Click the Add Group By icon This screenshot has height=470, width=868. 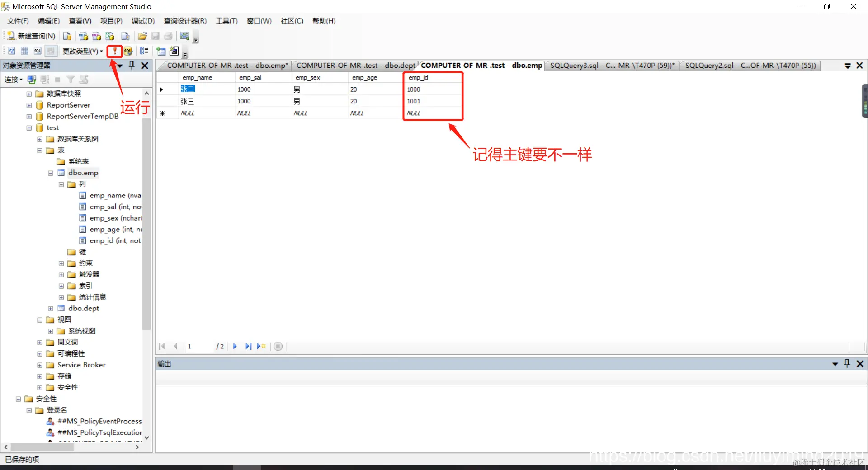point(144,51)
